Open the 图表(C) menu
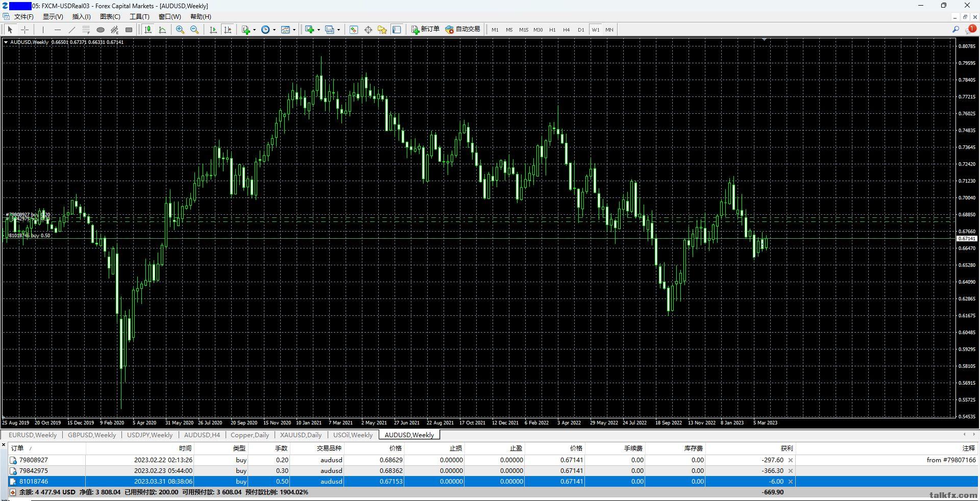980x501 pixels. 110,16
